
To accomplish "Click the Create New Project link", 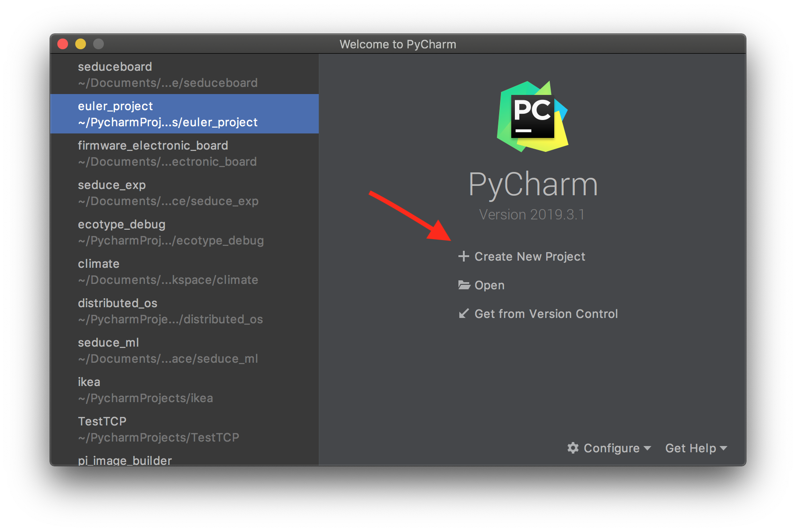I will pos(530,257).
